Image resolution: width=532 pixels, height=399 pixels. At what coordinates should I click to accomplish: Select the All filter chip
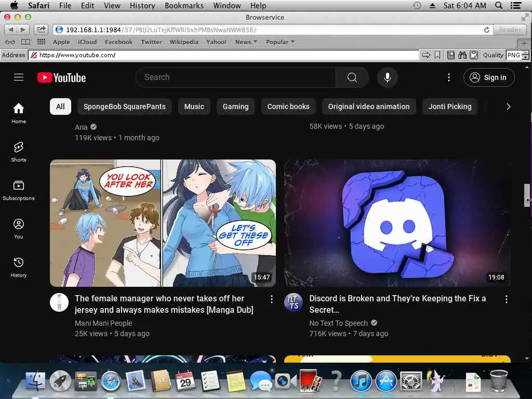[x=60, y=107]
